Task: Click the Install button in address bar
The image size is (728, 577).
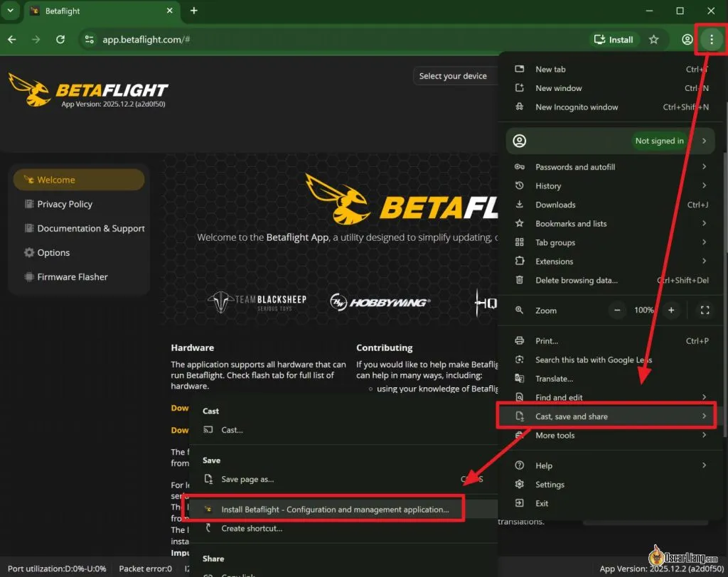Action: click(614, 40)
